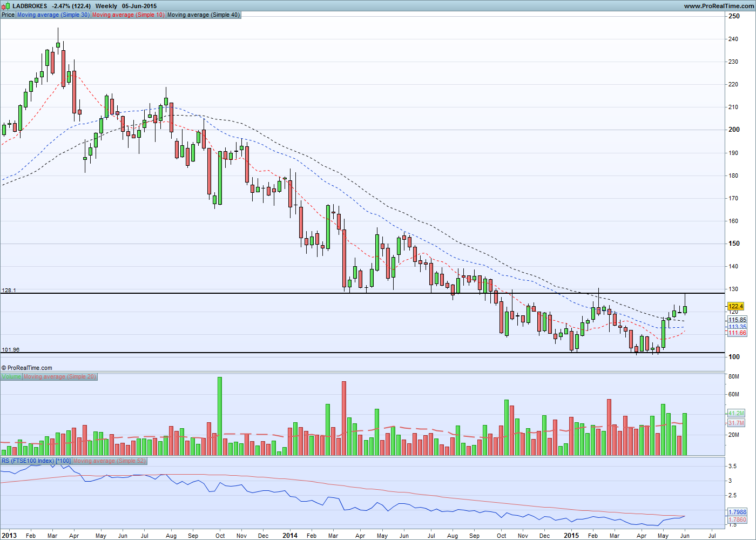The image size is (756, 540).
Task: Click the 2014 year marker on time axis
Action: 290,536
